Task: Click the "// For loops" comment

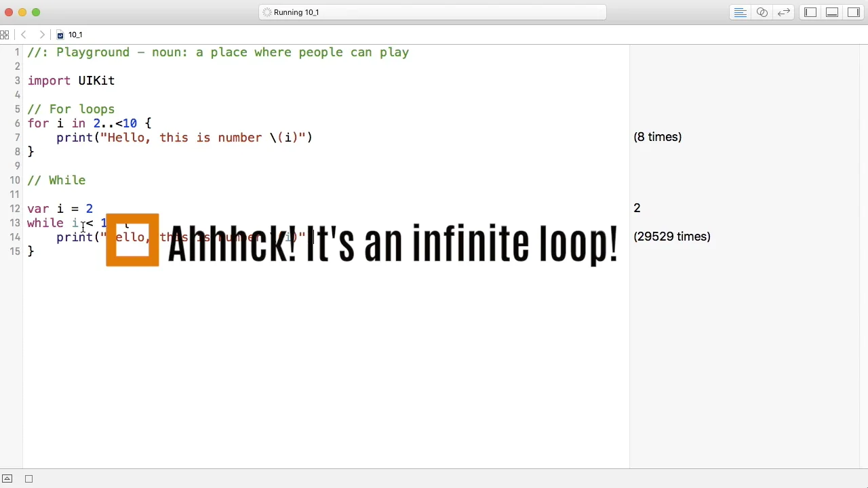Action: pos(71,109)
